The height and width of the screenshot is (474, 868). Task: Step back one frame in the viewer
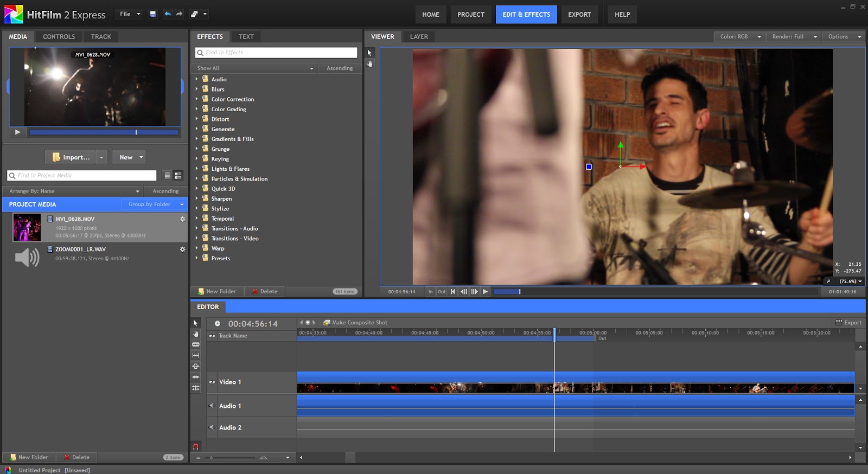[464, 292]
